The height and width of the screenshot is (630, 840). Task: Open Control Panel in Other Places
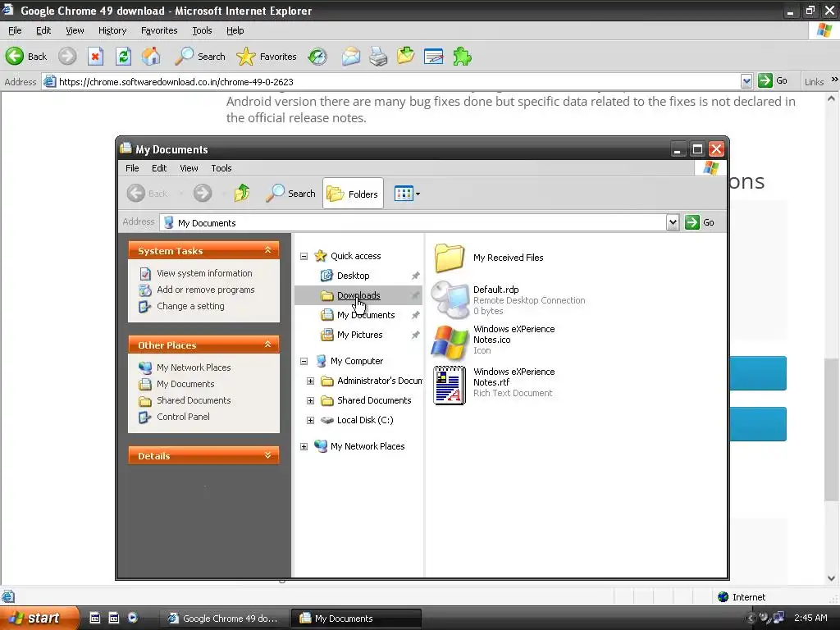(x=183, y=417)
